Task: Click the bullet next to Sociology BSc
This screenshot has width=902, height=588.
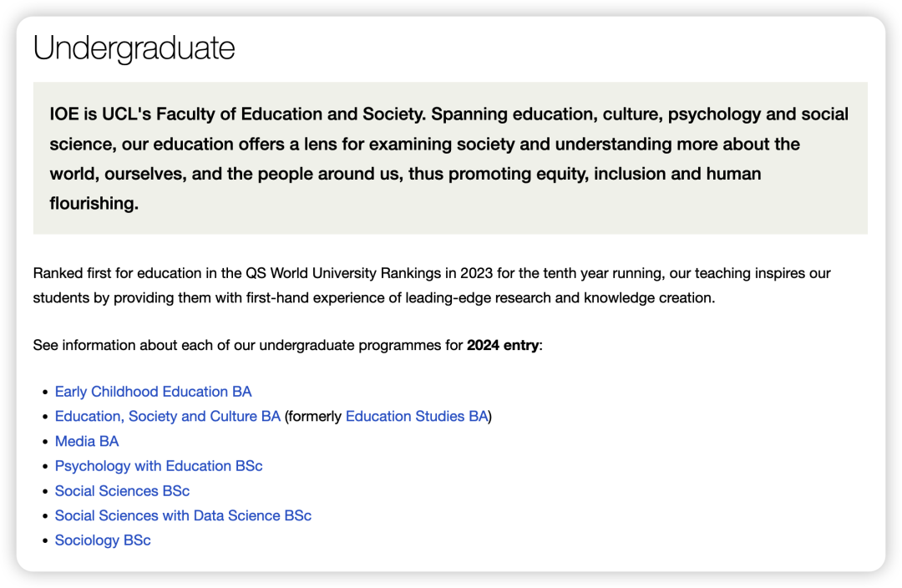Action: [45, 541]
